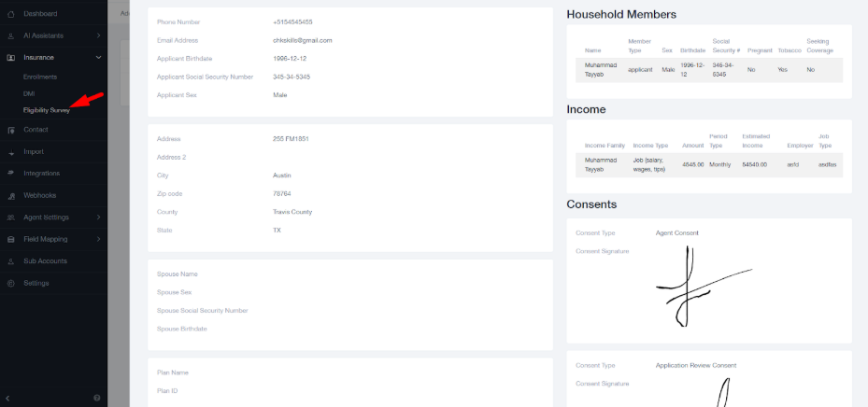Select Eligibility Survey in sidebar
868x407 pixels.
pos(46,110)
